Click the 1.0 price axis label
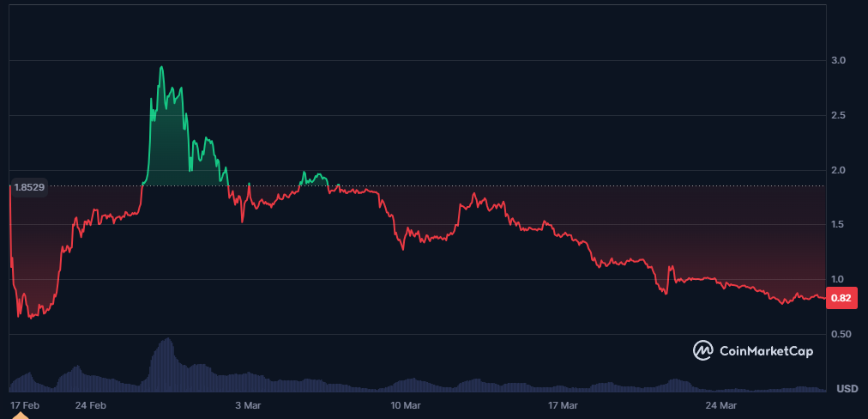The height and width of the screenshot is (419, 868). (x=838, y=279)
